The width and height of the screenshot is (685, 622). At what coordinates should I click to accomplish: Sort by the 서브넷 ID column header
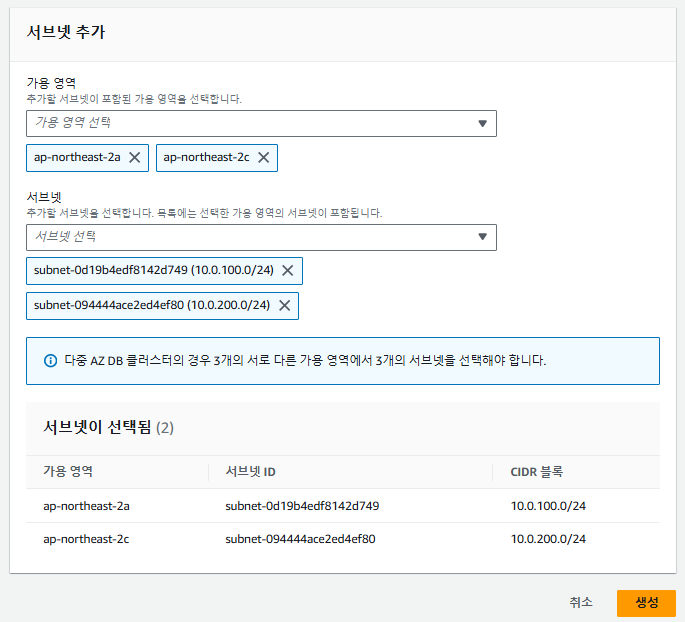(x=250, y=472)
